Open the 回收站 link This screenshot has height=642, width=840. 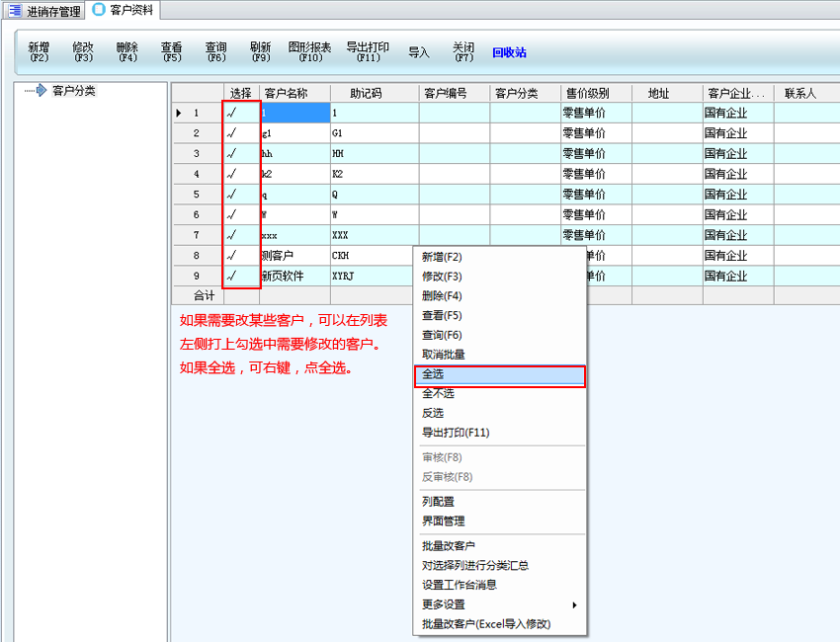509,52
